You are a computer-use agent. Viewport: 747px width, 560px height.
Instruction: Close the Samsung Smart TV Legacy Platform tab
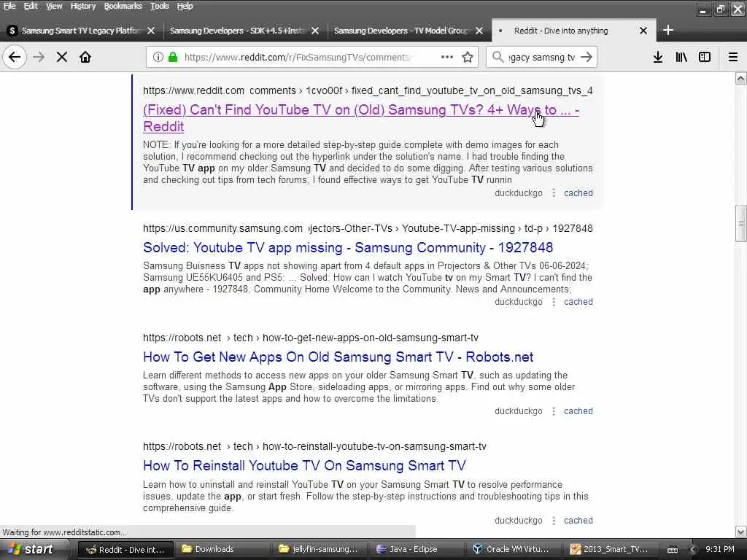point(151,31)
